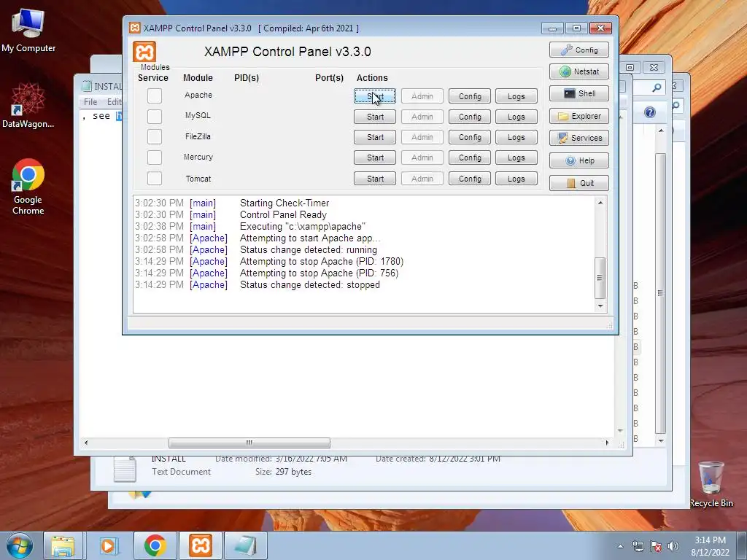
Task: Click the volume speaker tray icon
Action: pos(673,546)
